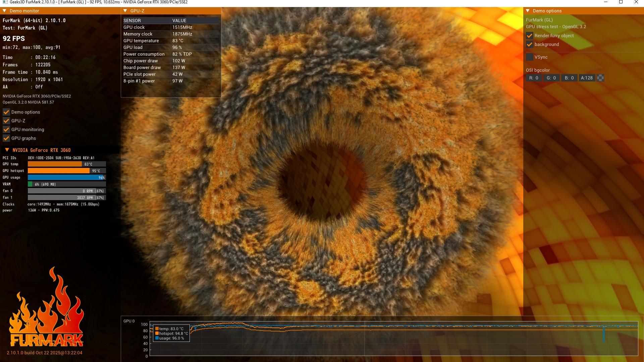Click the FurMark app icon in title bar
Image resolution: width=644 pixels, height=362 pixels.
(5, 2)
